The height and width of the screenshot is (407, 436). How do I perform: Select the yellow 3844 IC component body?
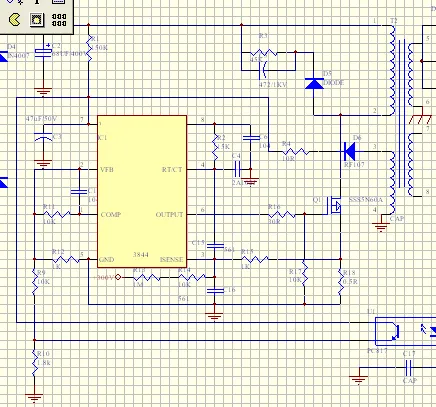tap(142, 191)
